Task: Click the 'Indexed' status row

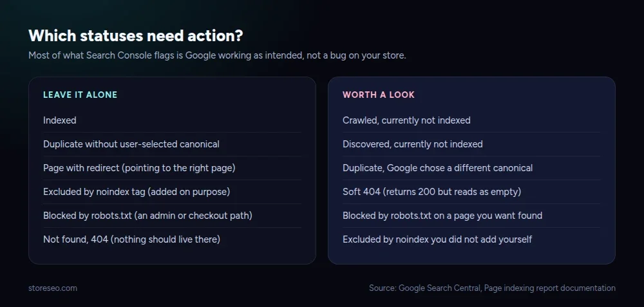Action: tap(172, 120)
